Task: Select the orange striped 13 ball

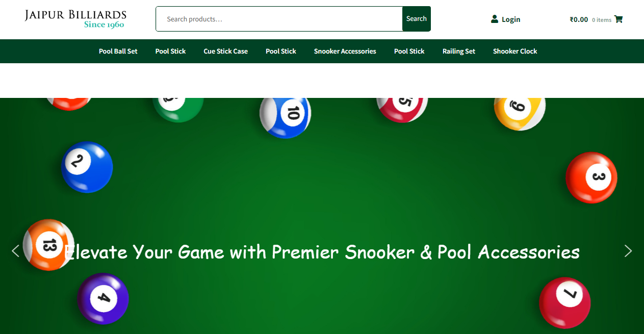Action: [49, 245]
